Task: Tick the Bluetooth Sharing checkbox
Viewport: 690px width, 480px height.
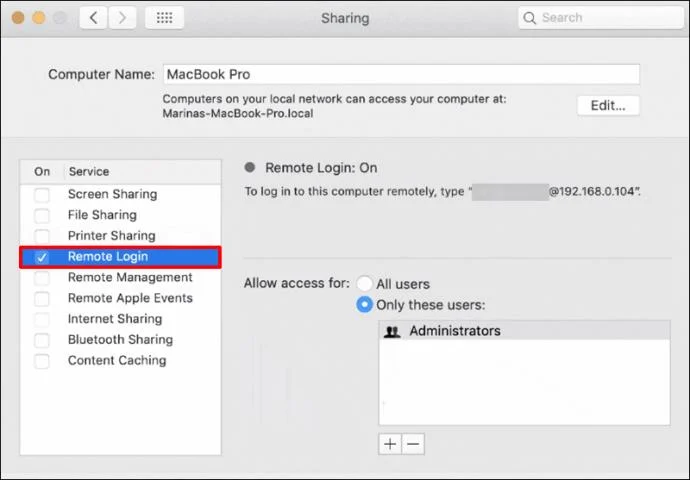Action: (42, 340)
